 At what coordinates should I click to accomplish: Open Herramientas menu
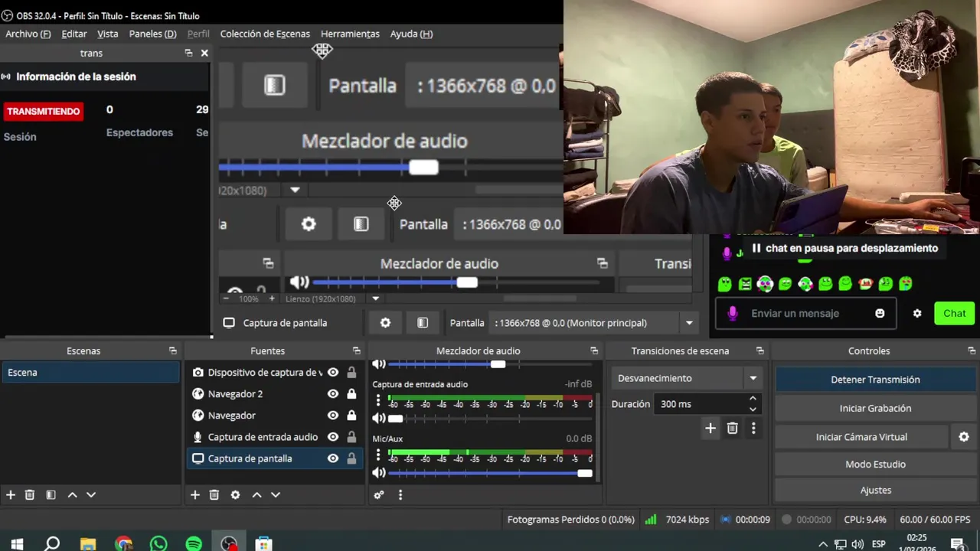pos(350,34)
